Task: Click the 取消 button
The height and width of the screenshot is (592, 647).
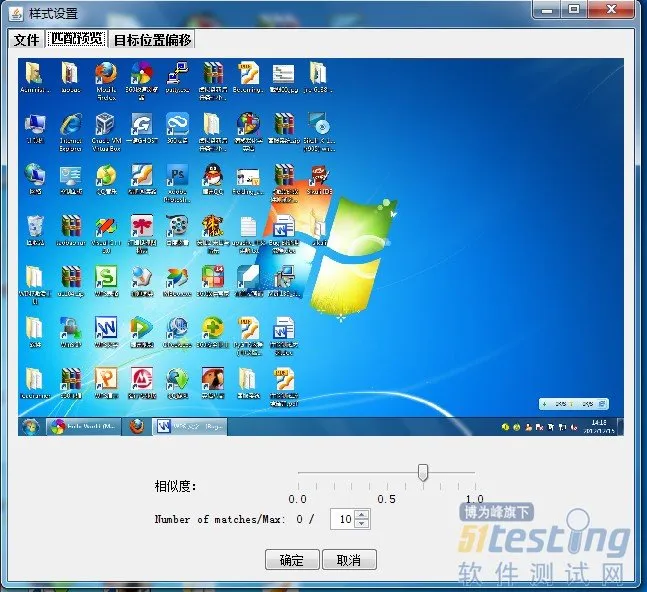Action: 349,560
